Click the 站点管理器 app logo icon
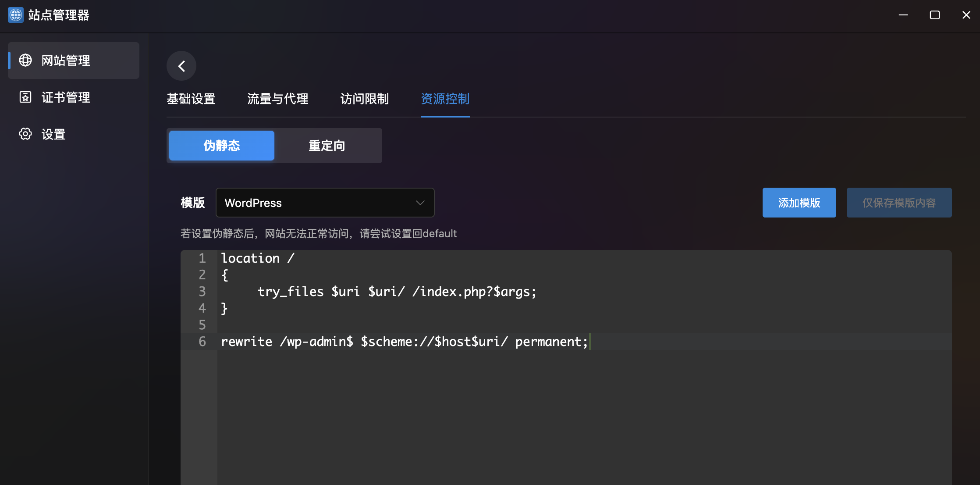Screen dimensions: 980x485 tap(16, 15)
